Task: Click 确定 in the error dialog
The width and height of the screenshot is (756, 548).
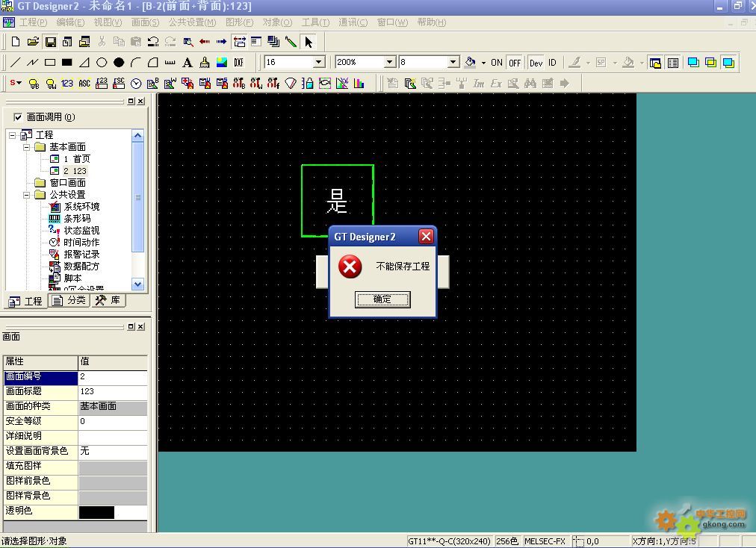Action: 382,299
